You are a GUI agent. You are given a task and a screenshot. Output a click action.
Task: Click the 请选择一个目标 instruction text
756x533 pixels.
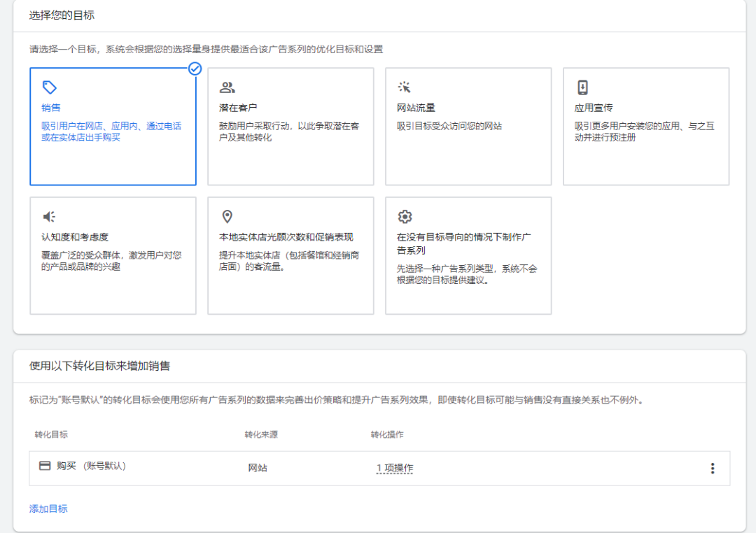click(x=206, y=49)
